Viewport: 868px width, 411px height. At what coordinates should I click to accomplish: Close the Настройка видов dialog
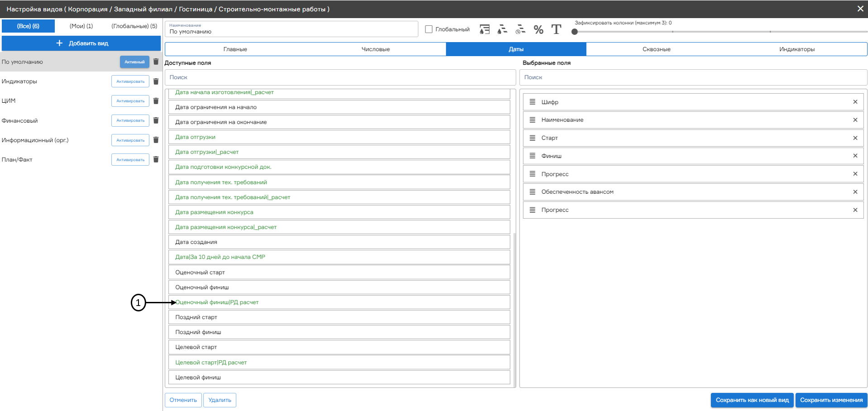coord(860,9)
